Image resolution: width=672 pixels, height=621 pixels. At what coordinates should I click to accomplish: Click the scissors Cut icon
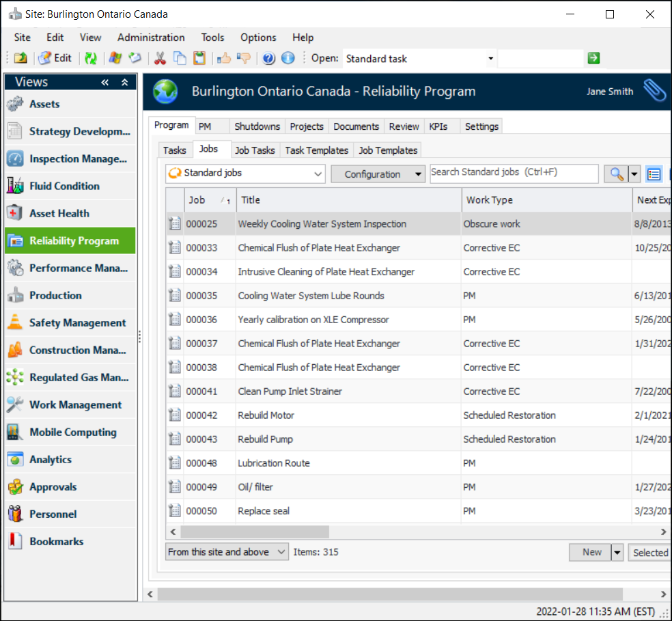(x=160, y=59)
